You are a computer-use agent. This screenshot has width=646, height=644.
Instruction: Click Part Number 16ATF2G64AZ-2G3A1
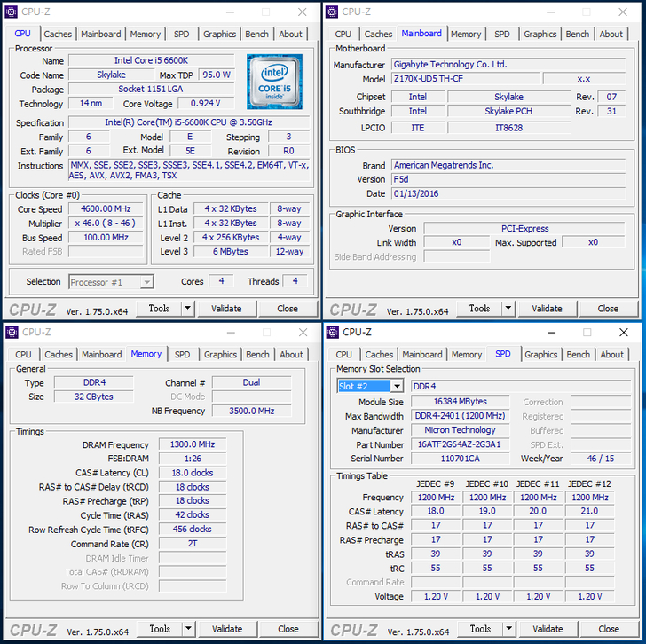(x=461, y=444)
